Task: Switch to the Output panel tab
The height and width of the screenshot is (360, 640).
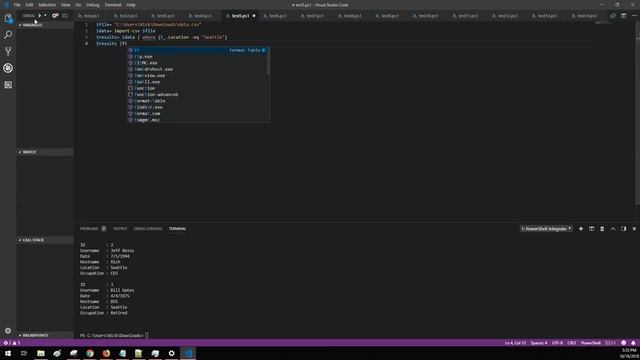Action: click(120, 229)
